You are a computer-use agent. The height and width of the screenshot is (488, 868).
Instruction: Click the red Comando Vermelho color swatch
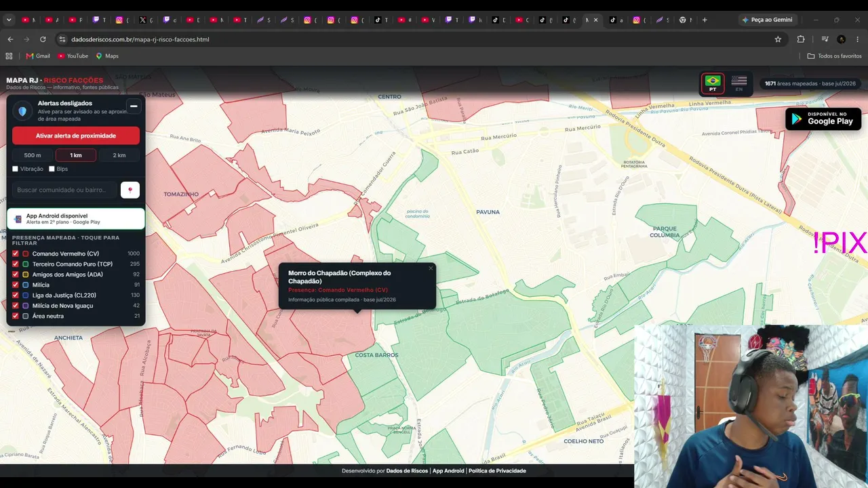[26, 253]
